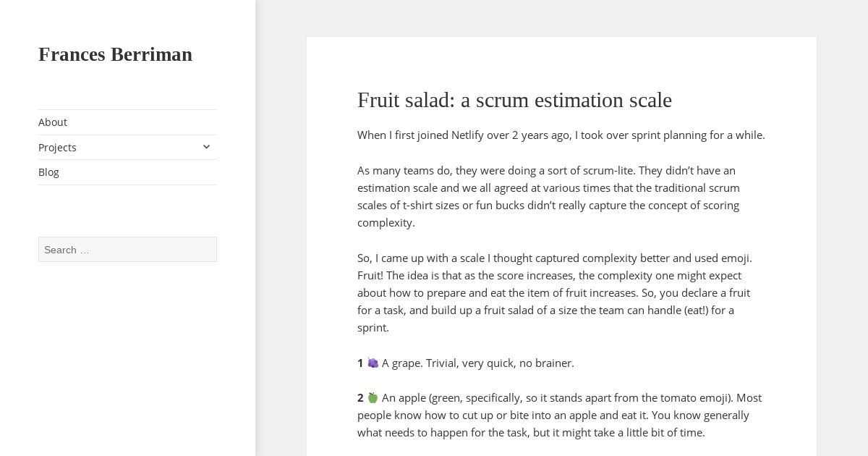868x456 pixels.
Task: Click the paragraph starting 'When I first joined'
Action: point(561,135)
